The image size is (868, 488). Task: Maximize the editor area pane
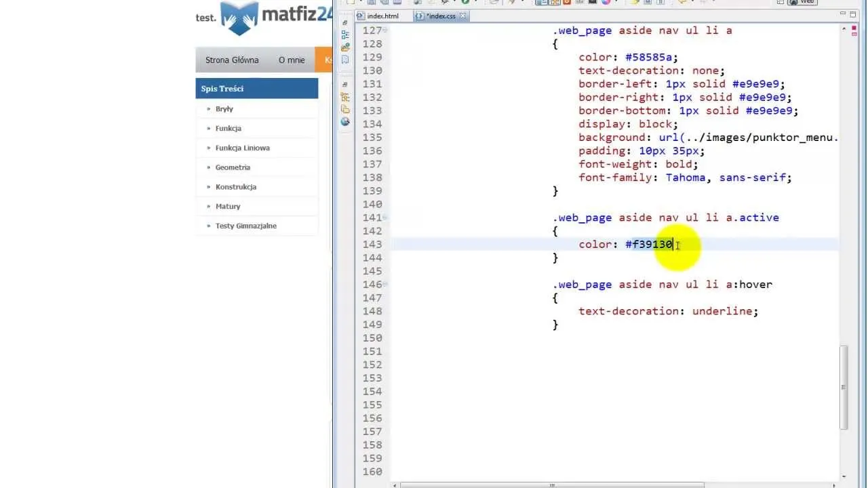tap(853, 14)
